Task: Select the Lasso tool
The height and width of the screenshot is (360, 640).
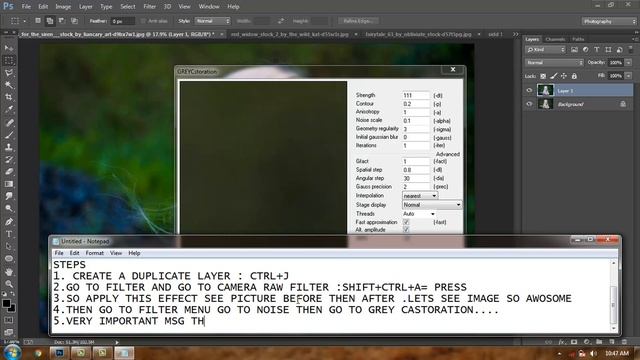Action: click(9, 72)
